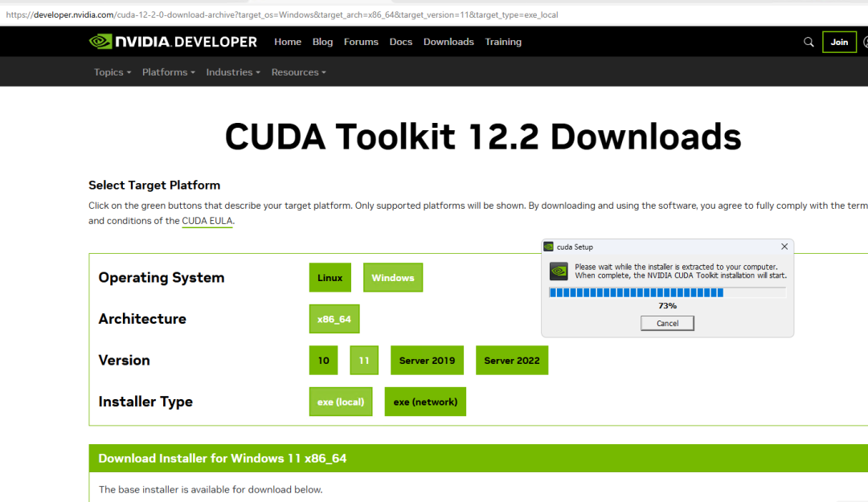Go to the Downloads nav item
The height and width of the screenshot is (502, 868).
coord(448,42)
